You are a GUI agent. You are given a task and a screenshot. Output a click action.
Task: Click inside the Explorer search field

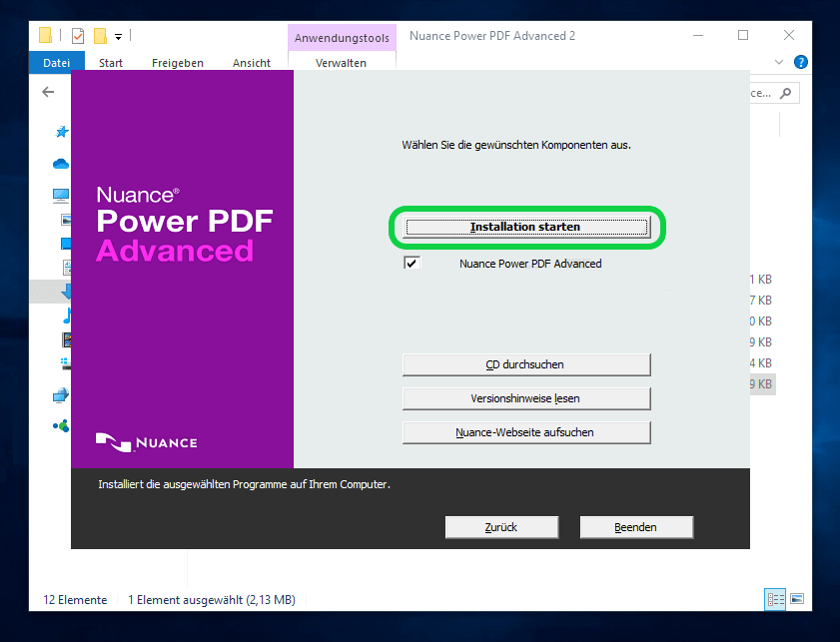point(774,93)
